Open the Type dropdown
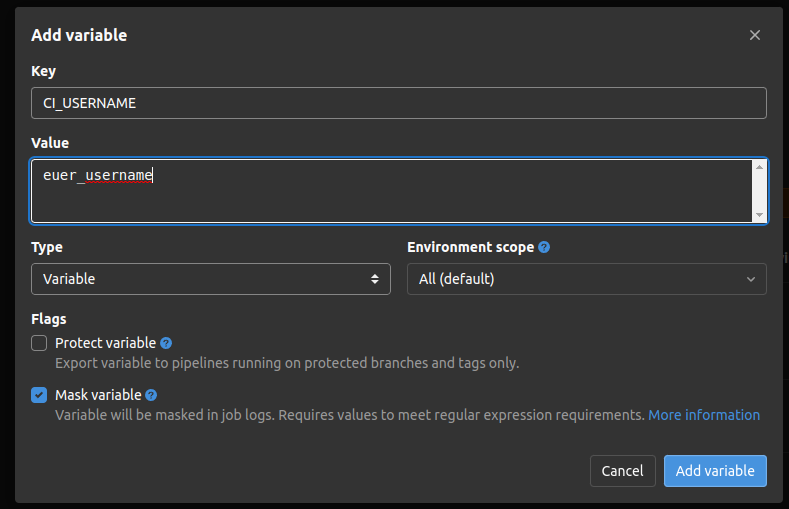The height and width of the screenshot is (509, 789). (211, 279)
